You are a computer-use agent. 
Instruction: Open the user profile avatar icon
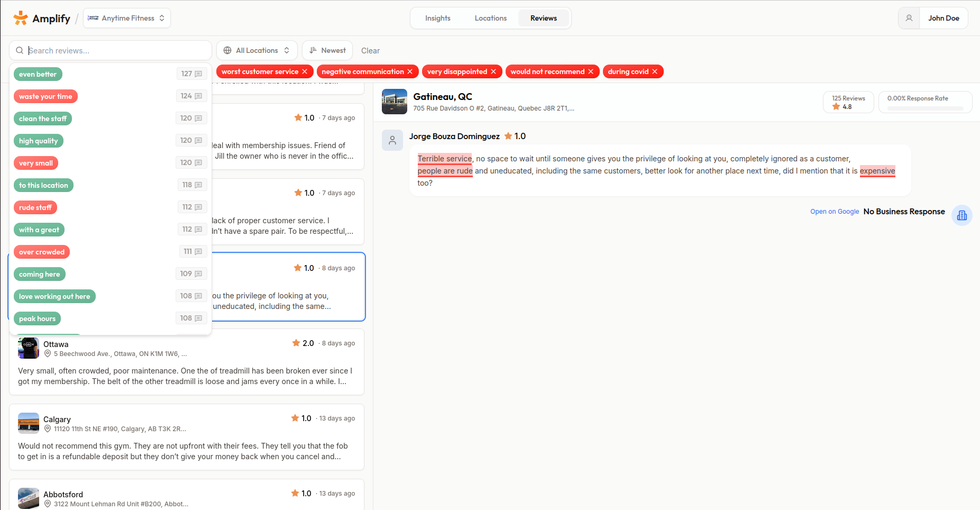click(x=909, y=18)
